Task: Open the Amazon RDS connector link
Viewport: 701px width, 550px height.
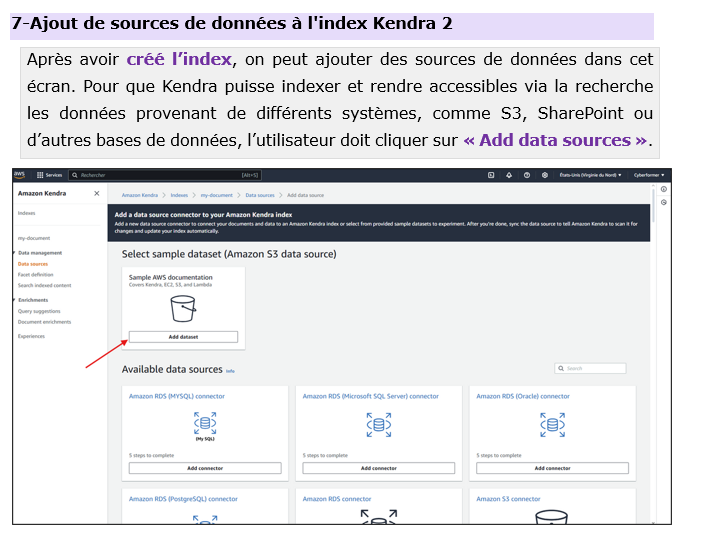Action: [x=337, y=499]
